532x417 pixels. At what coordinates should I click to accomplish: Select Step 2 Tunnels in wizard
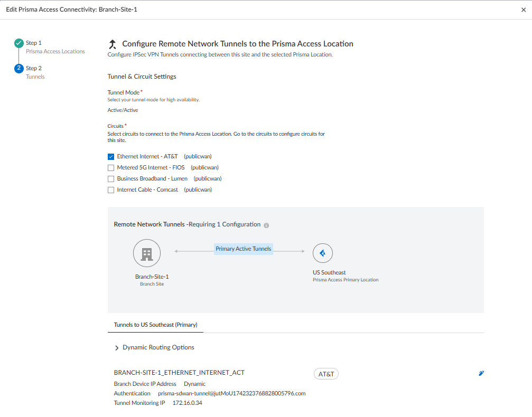(x=35, y=72)
